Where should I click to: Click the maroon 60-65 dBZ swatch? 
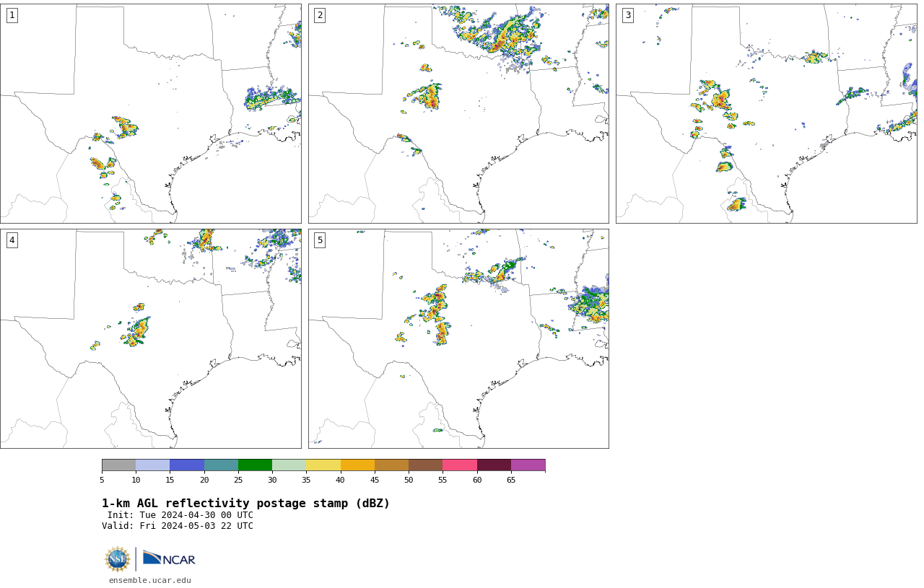(494, 465)
